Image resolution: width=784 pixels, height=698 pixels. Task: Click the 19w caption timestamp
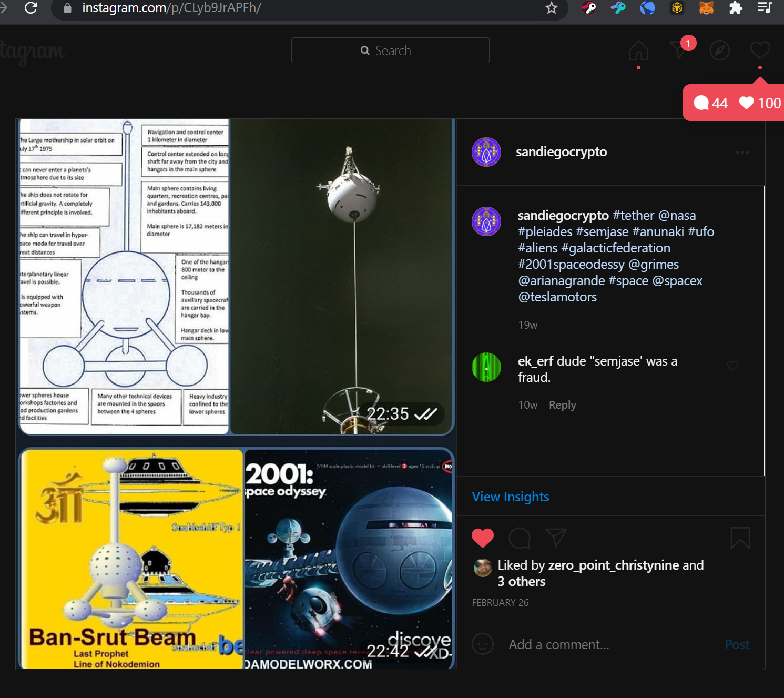(x=528, y=325)
